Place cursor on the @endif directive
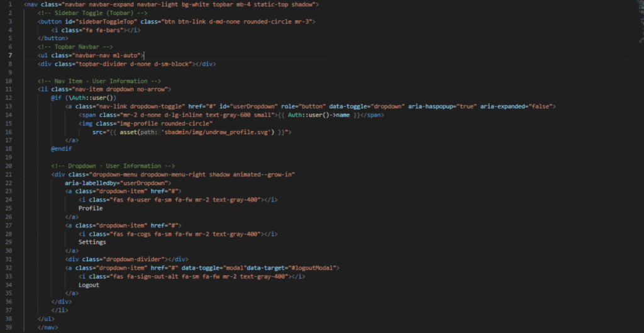This screenshot has height=333, width=644. pyautogui.click(x=62, y=149)
